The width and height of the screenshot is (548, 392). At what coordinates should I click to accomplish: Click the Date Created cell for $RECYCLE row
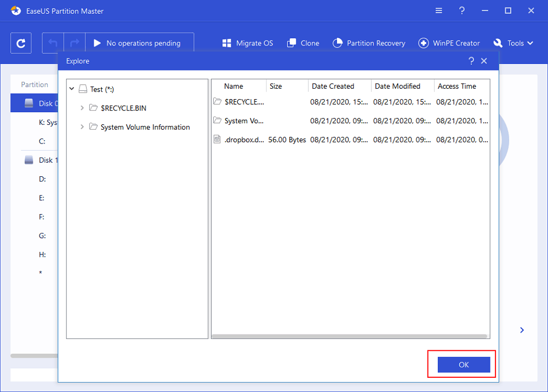point(339,102)
